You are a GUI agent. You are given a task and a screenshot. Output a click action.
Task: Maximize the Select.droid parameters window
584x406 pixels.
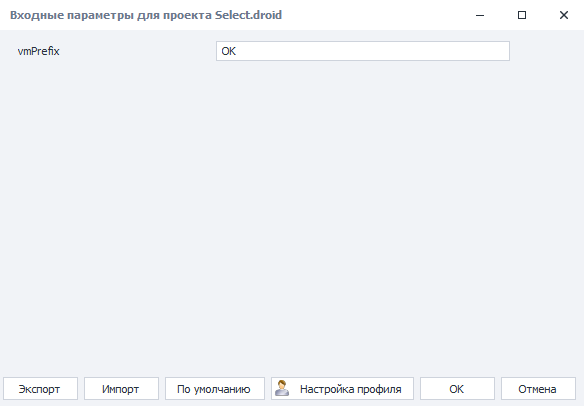coord(522,15)
